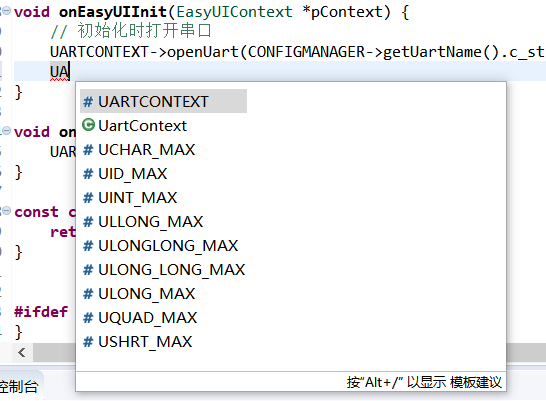Collapse the second void function fold marker
546x401 pixels.
point(7,131)
